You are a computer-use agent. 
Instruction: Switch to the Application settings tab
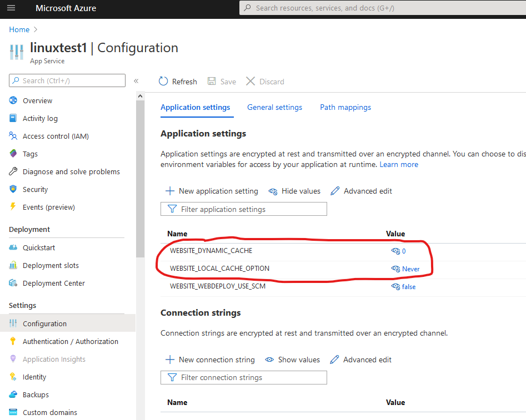coord(196,107)
